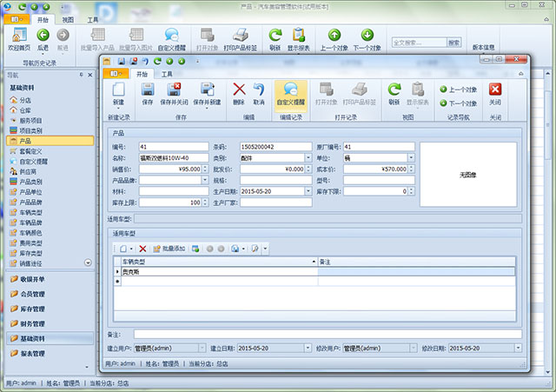
Task: Click 打印产品标签 in main window ribbon
Action: point(240,39)
